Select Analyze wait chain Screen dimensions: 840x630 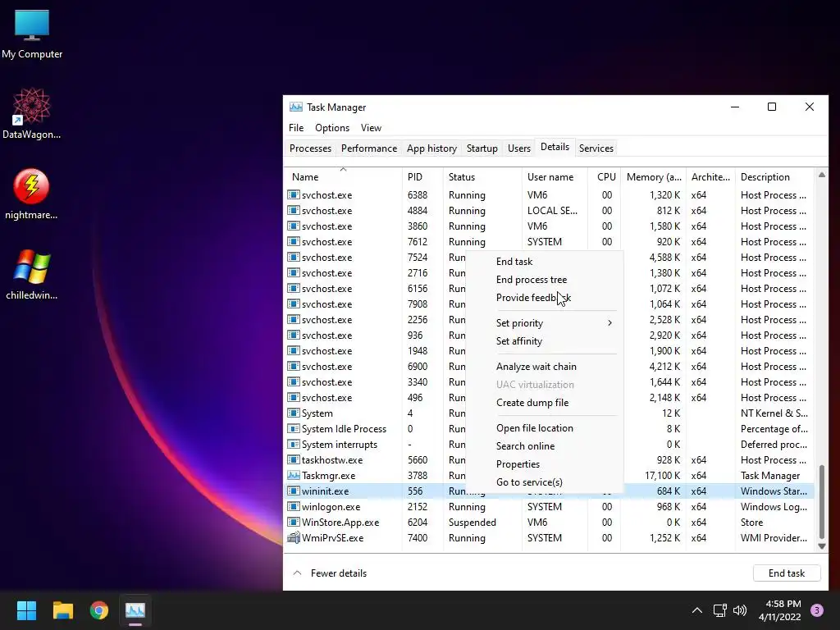tap(545, 367)
